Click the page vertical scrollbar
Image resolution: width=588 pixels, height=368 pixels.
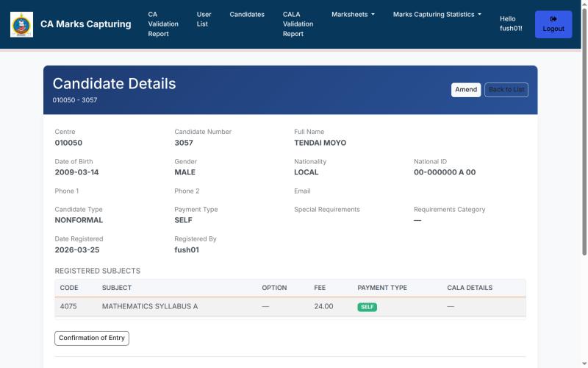coord(584,132)
